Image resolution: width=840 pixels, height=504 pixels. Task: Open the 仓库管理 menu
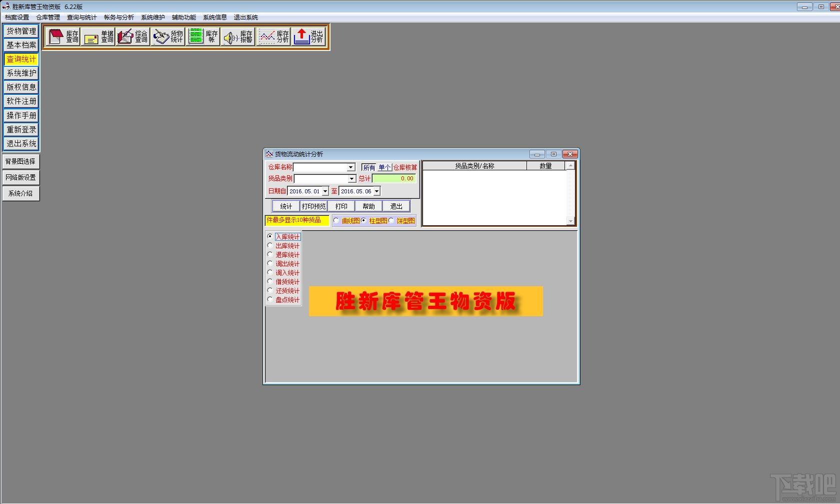[x=48, y=17]
